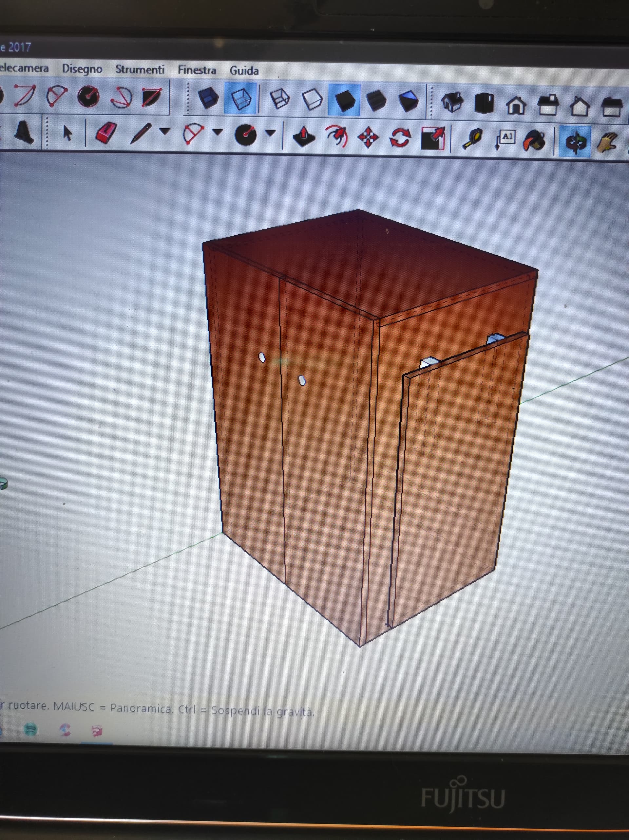This screenshot has height=840, width=629.
Task: Click the lower white hole on cabinet side
Action: (x=302, y=380)
